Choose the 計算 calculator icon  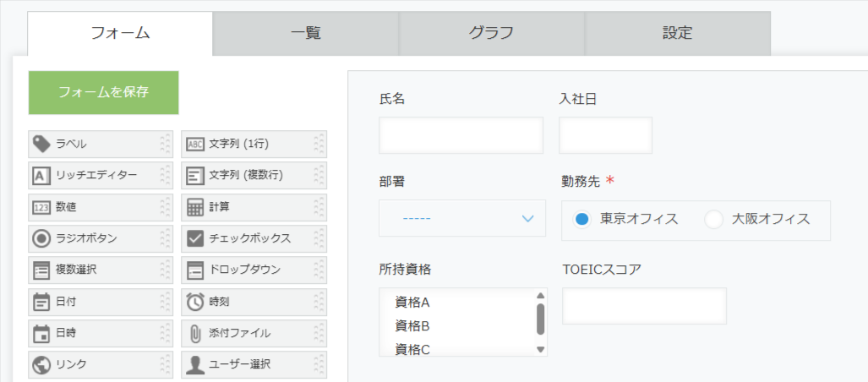195,208
